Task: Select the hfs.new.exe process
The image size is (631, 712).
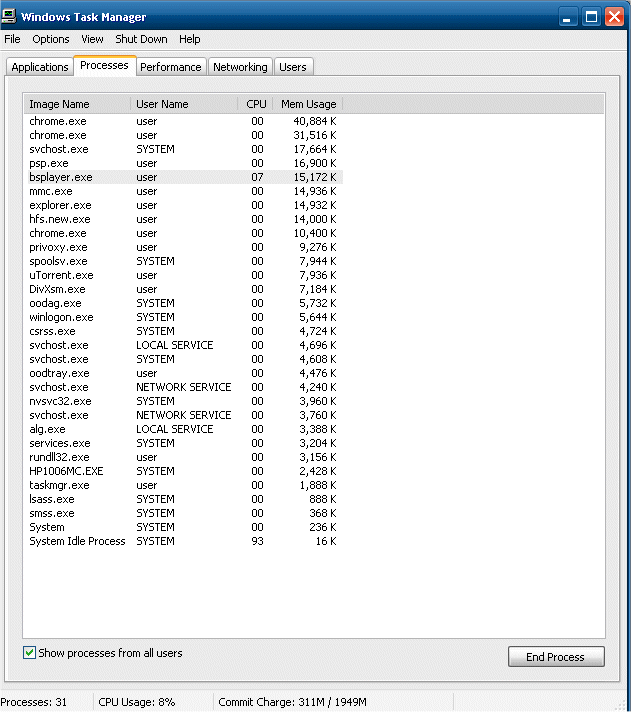Action: (x=183, y=219)
